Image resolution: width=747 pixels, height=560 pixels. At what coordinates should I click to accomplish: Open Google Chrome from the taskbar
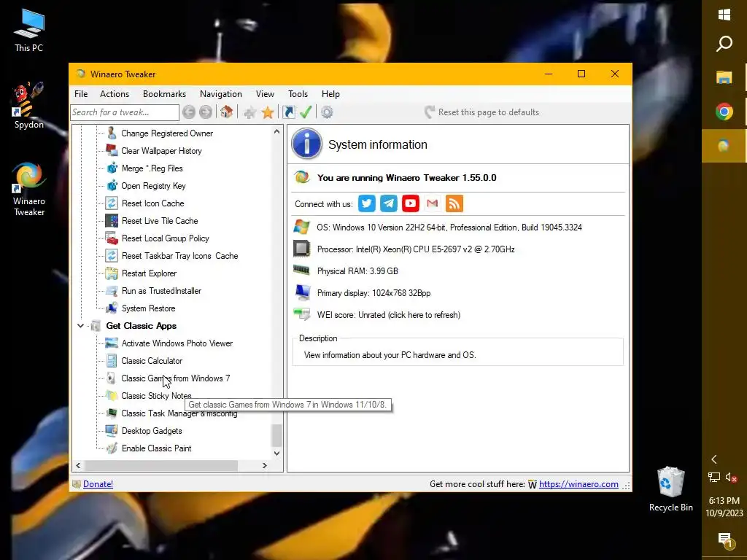(724, 112)
